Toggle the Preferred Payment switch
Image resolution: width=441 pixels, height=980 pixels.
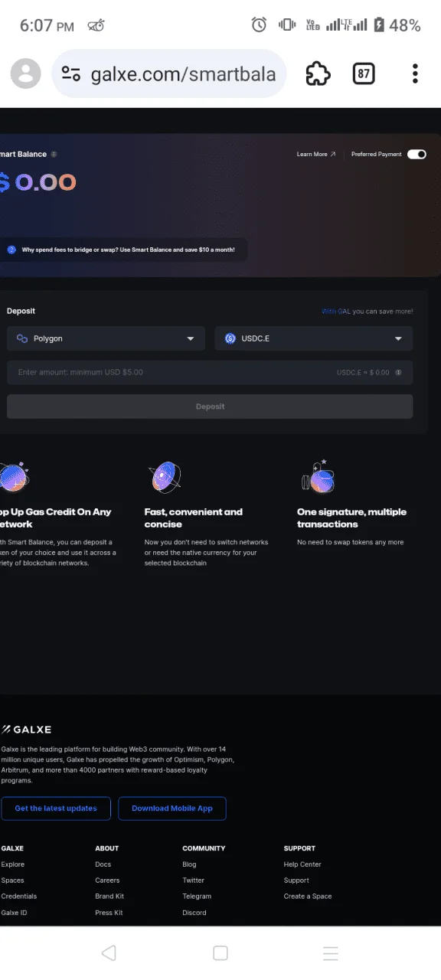pos(416,154)
